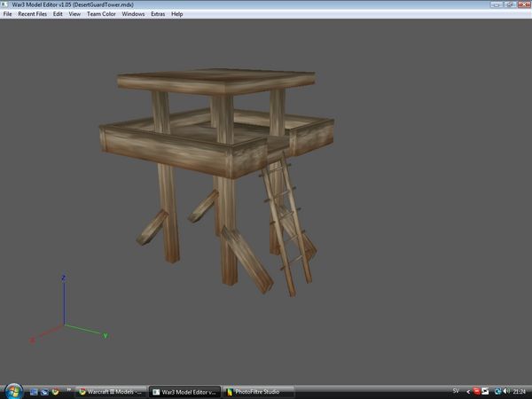The height and width of the screenshot is (399, 532).
Task: Minimize the War3 Model Editor window
Action: [497, 4]
